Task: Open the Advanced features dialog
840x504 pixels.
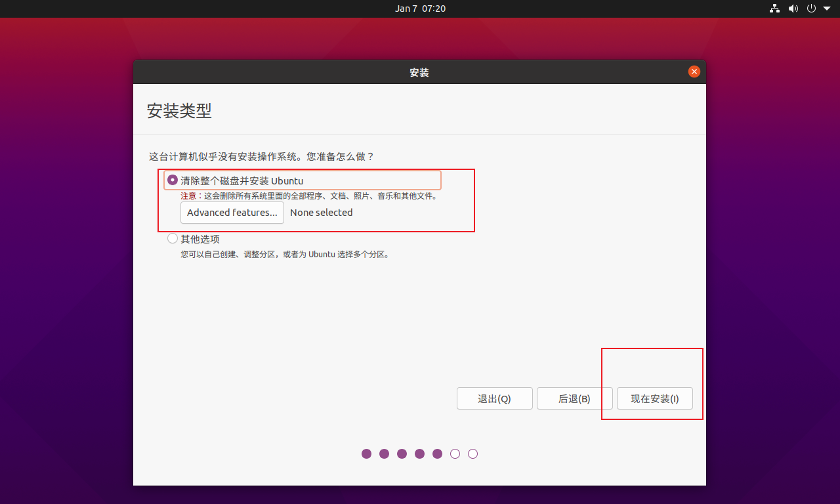Action: (232, 213)
